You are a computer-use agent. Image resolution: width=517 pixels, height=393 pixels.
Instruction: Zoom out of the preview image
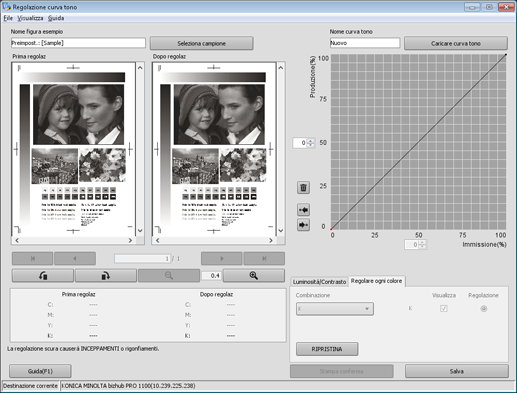169,276
